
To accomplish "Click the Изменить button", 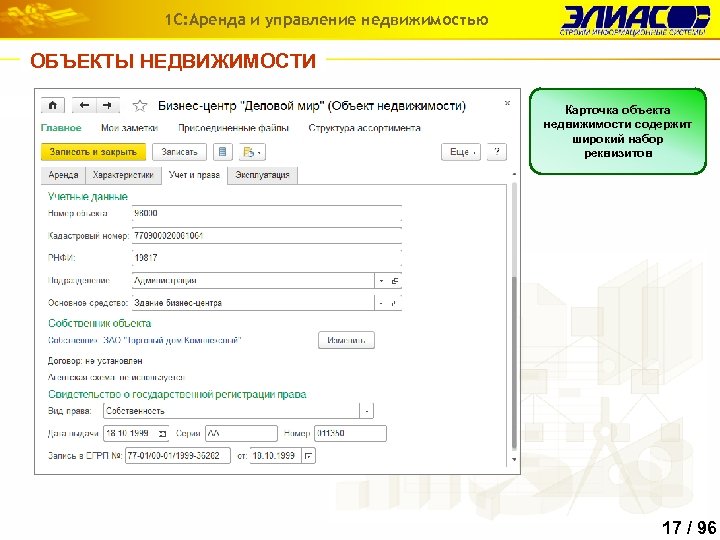I will tap(346, 340).
